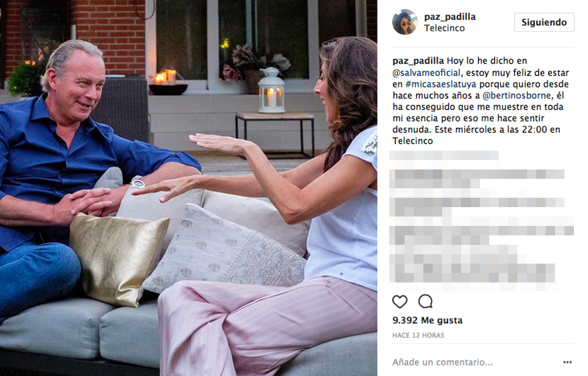Screen dimensions: 588x376
Task: Open the three-dots more options menu
Action: (567, 362)
